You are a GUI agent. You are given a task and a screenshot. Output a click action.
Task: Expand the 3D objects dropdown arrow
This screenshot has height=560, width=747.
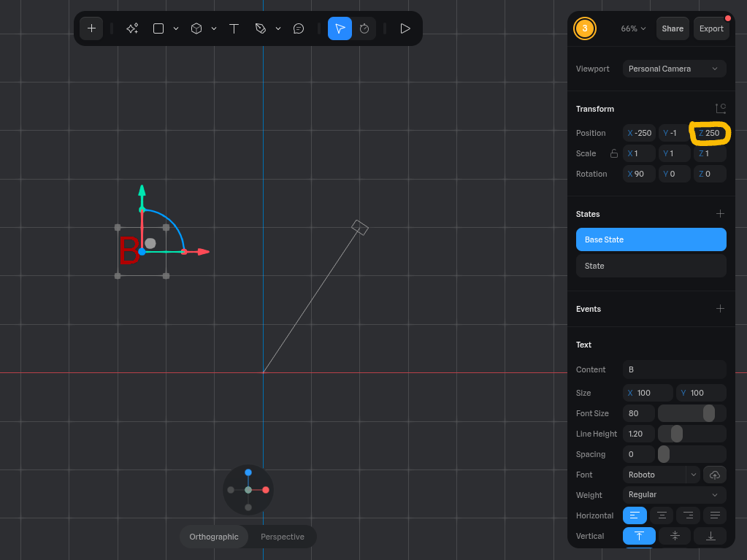(x=214, y=28)
